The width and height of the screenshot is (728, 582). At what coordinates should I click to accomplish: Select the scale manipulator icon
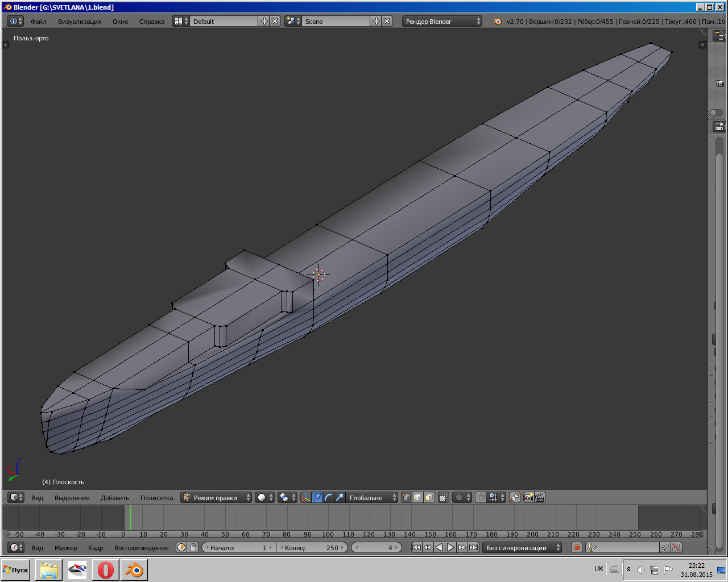coord(340,497)
